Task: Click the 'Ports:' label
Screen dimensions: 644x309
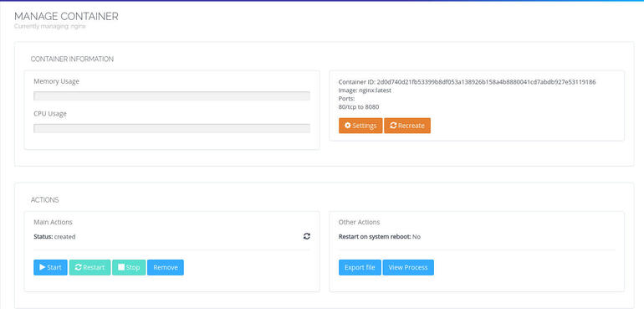Action: [x=346, y=99]
